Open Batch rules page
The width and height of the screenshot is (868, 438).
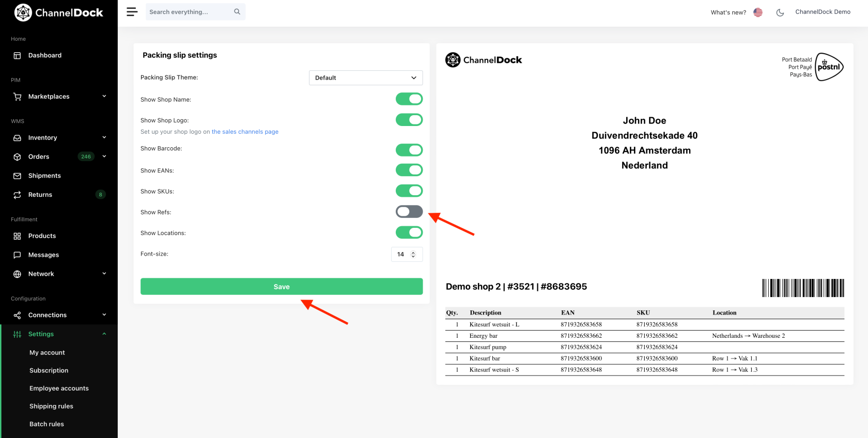pyautogui.click(x=47, y=424)
